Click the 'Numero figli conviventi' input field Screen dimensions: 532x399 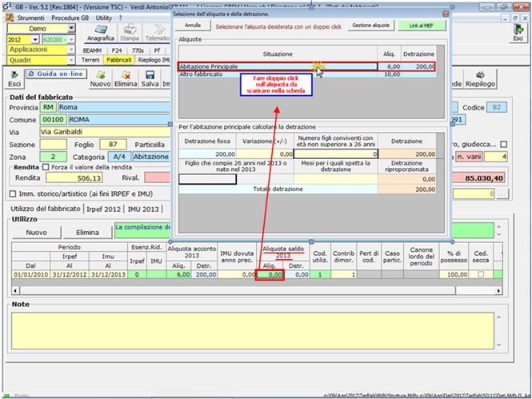(x=335, y=154)
